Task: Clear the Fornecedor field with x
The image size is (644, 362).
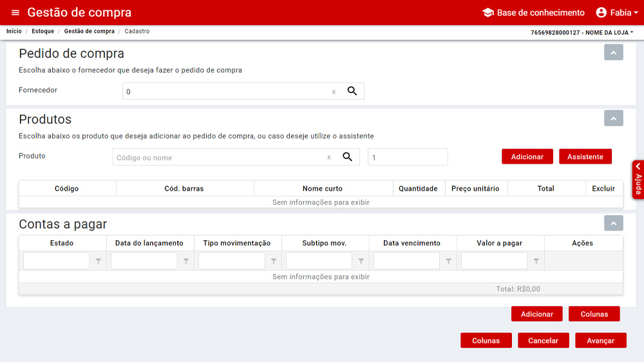Action: point(334,92)
